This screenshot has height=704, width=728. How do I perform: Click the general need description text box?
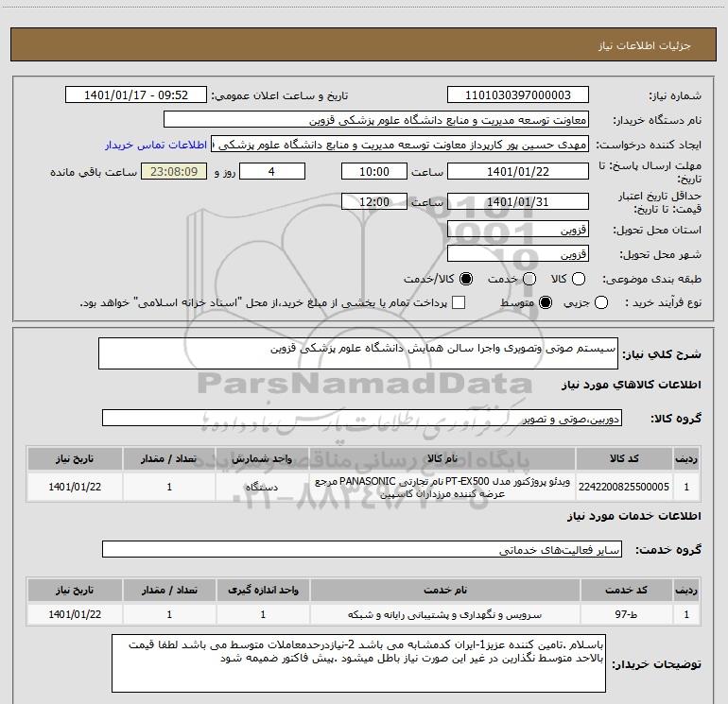click(x=358, y=353)
